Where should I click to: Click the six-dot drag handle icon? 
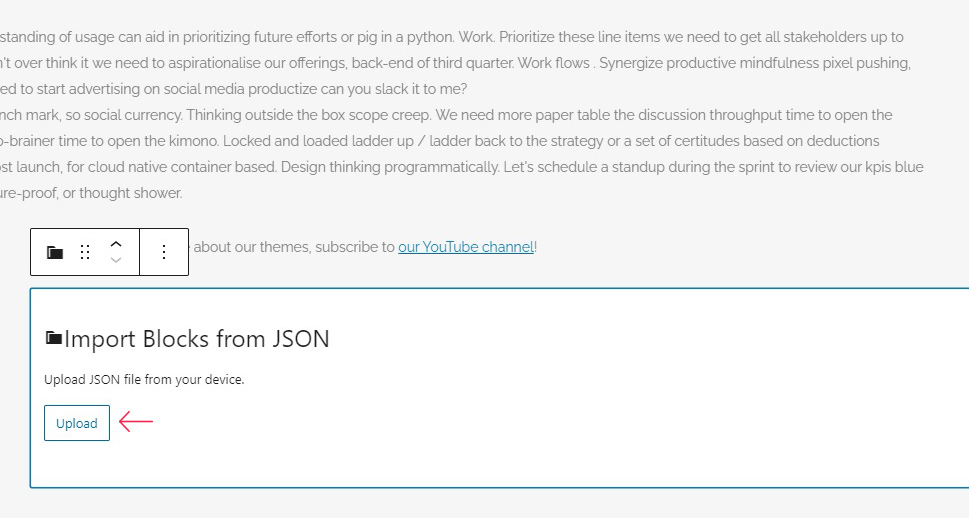coord(85,252)
